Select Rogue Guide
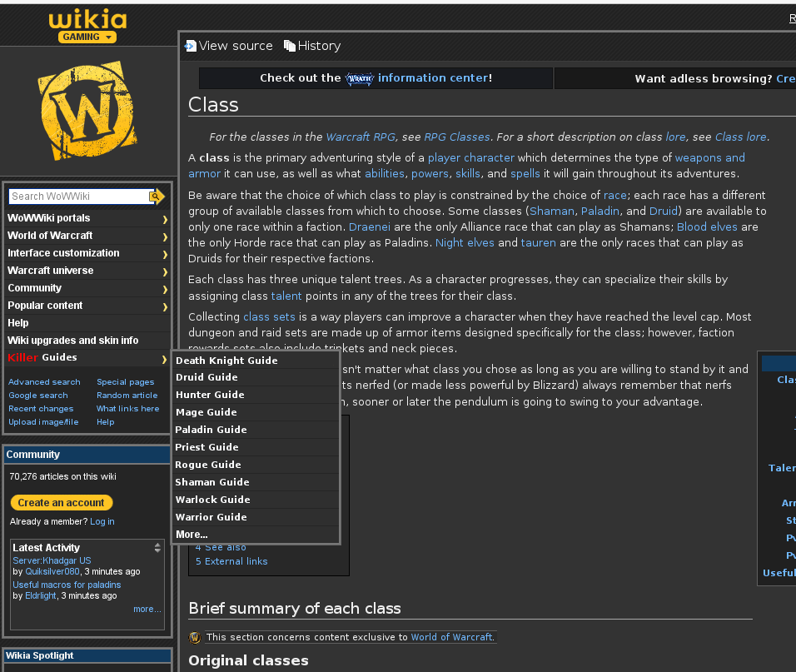 pyautogui.click(x=256, y=465)
